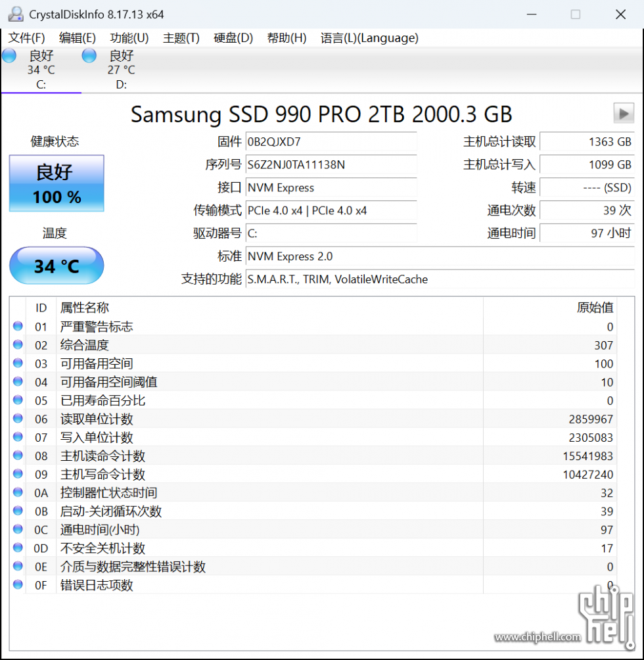644x660 pixels.
Task: Click the ID column header
Action: 41,307
